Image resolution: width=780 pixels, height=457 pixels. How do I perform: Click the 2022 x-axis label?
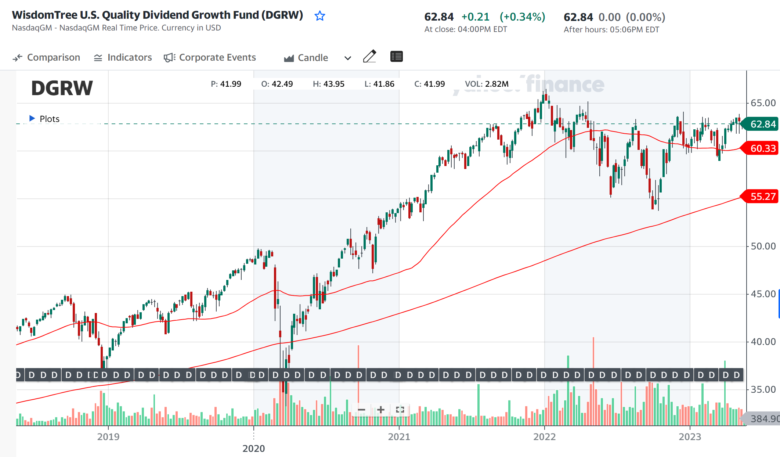[544, 437]
